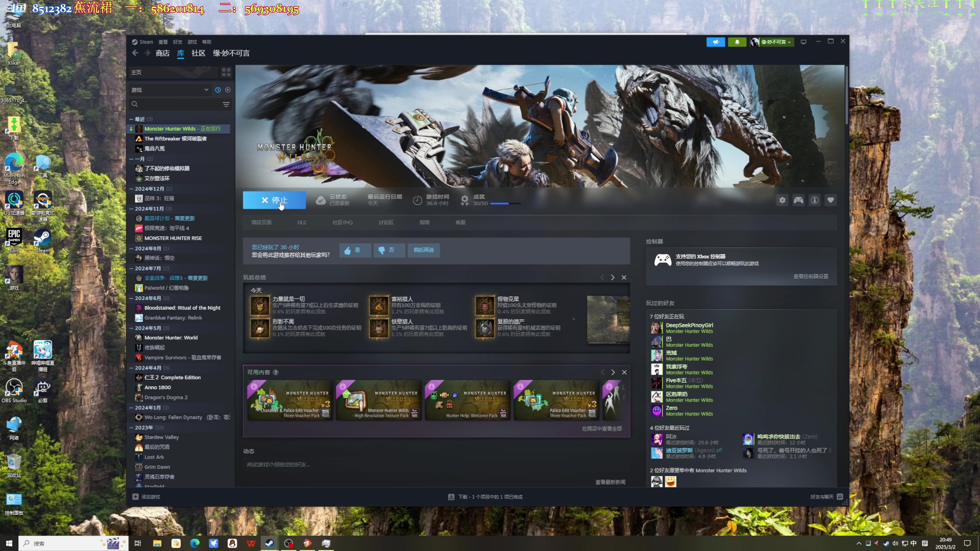Click the add game plus icon
The image size is (980, 551).
pyautogui.click(x=135, y=496)
